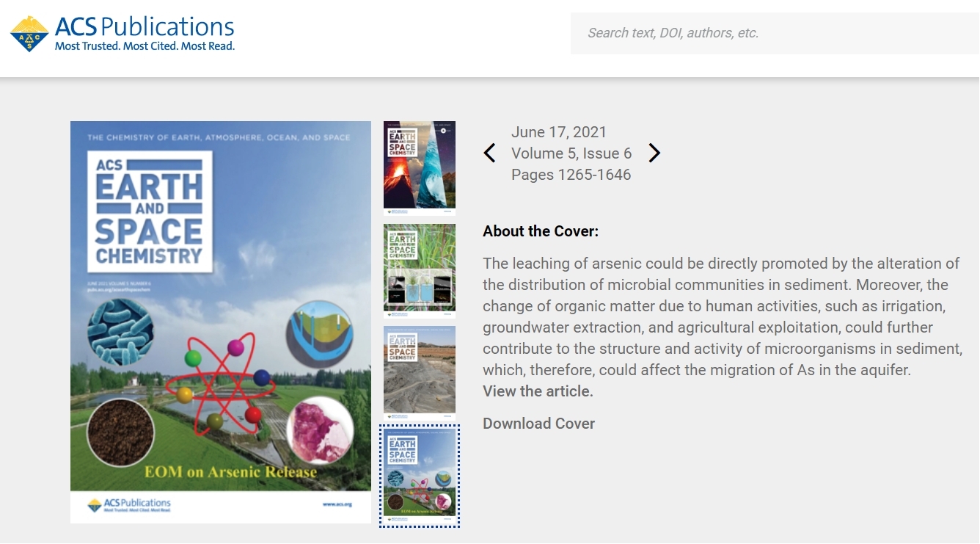Click the brown soil circle on the cover
The height and width of the screenshot is (544, 980).
point(120,432)
